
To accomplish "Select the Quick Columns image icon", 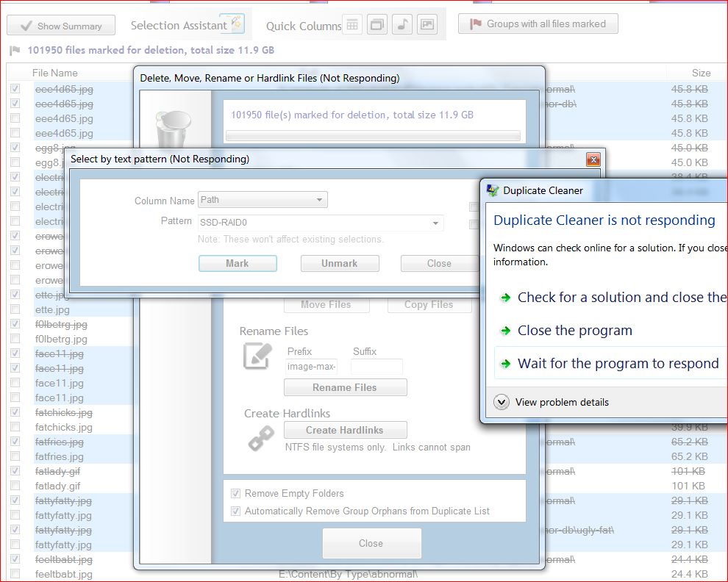I will (x=427, y=24).
